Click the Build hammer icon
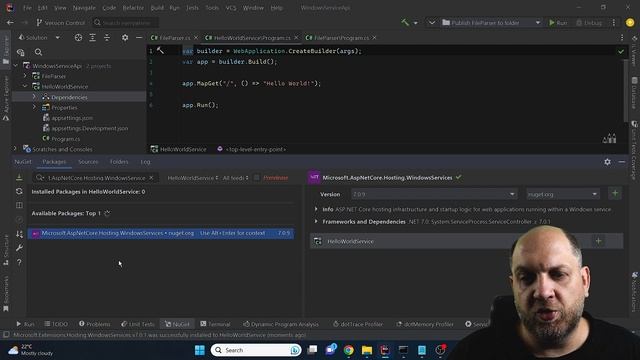This screenshot has width=640, height=360. coord(405,22)
